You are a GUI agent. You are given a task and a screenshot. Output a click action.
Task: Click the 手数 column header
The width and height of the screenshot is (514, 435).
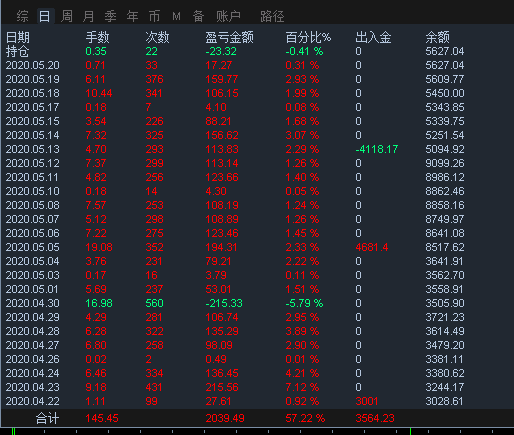point(97,37)
